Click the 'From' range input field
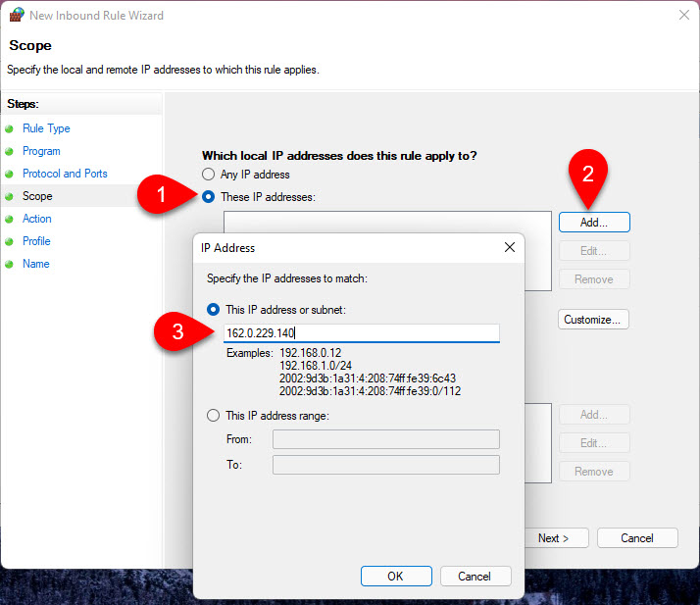The width and height of the screenshot is (700, 605). (x=385, y=439)
